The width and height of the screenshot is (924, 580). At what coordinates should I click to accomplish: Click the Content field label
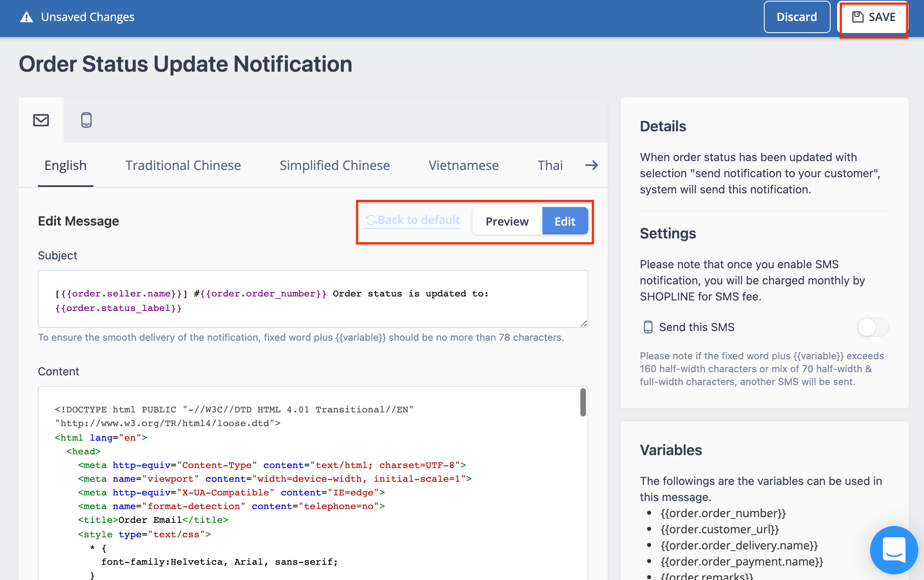[x=58, y=371]
